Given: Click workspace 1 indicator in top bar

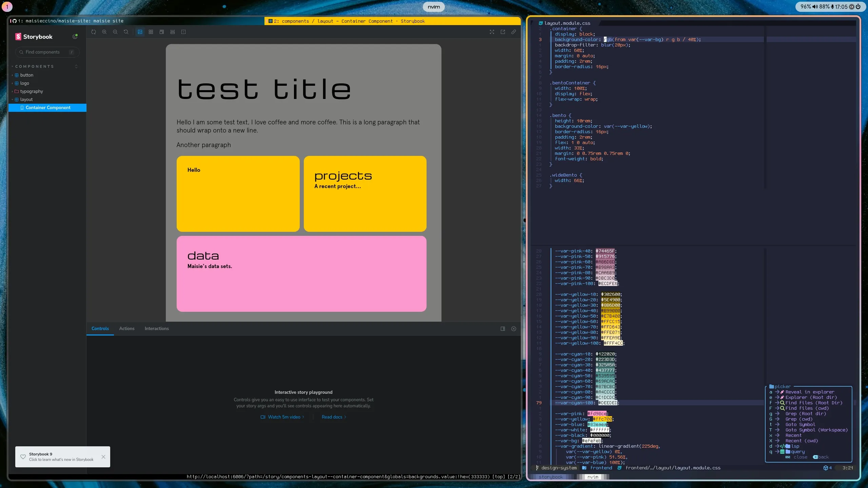Looking at the screenshot, I should point(7,7).
